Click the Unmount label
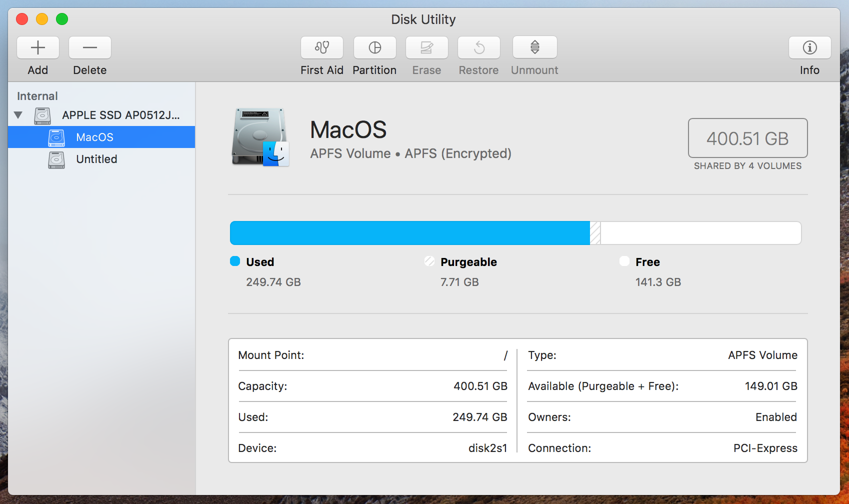Image resolution: width=849 pixels, height=504 pixels. click(x=534, y=70)
